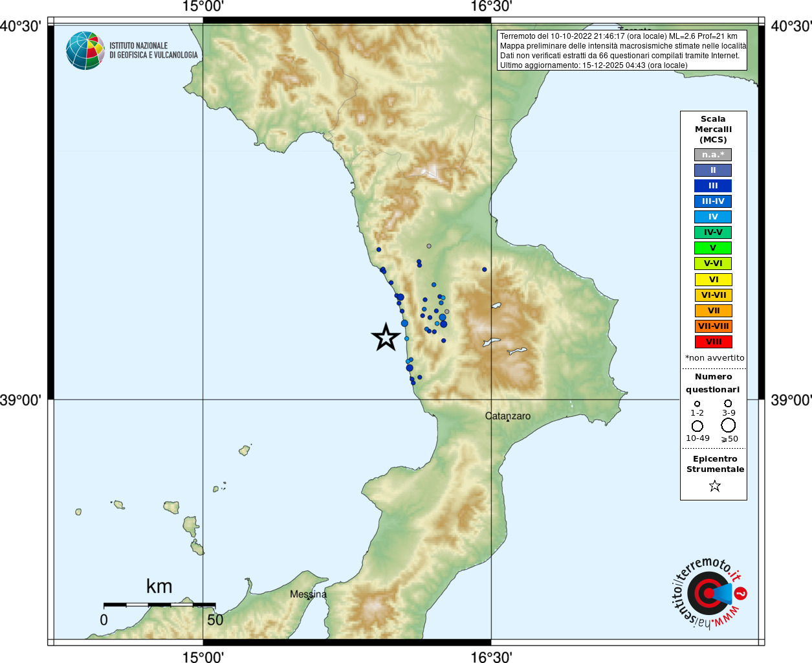Click the 3-9 questionnaires circle symbol
This screenshot has width=812, height=663.
pos(728,403)
